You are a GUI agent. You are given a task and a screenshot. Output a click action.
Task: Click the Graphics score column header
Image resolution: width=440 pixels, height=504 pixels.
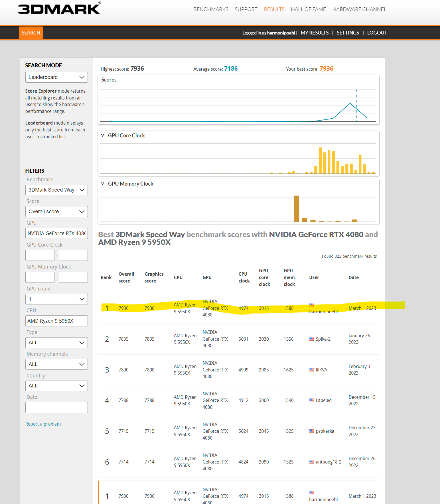pos(154,277)
